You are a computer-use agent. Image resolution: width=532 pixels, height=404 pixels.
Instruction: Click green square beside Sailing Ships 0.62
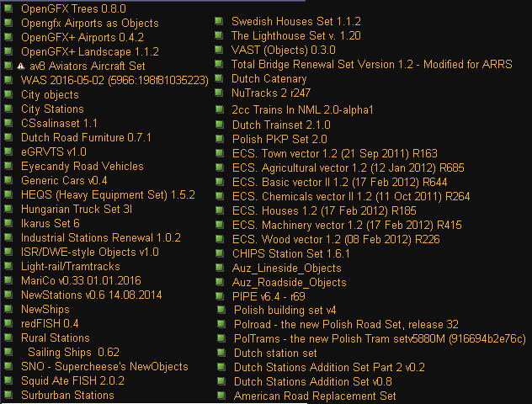[8, 352]
